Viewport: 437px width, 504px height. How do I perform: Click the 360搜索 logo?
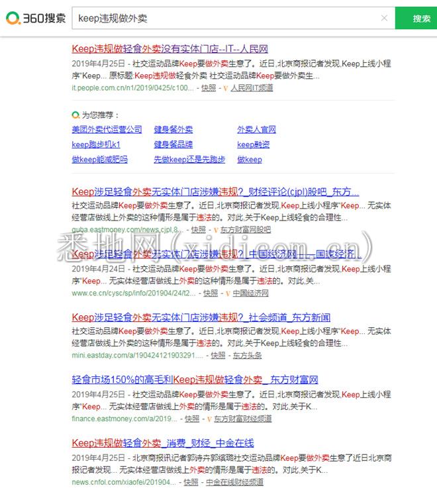pyautogui.click(x=36, y=18)
